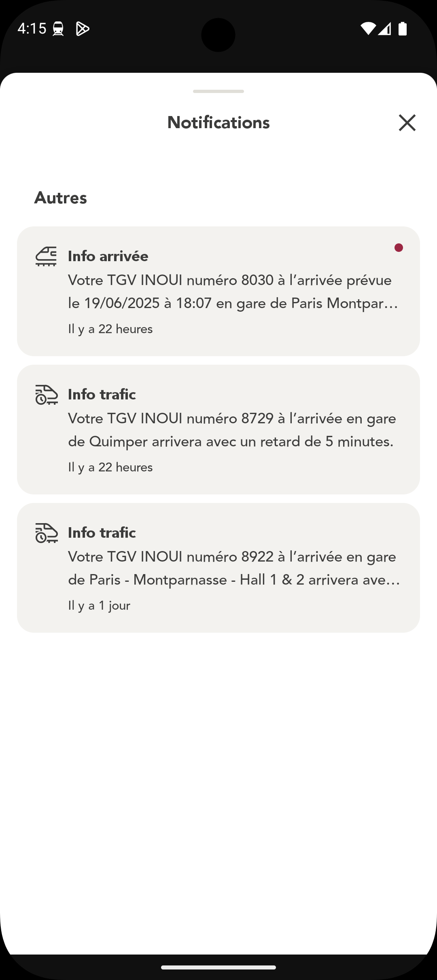Tap the delayed-train icon for train 8729
This screenshot has height=980, width=437.
pyautogui.click(x=47, y=395)
